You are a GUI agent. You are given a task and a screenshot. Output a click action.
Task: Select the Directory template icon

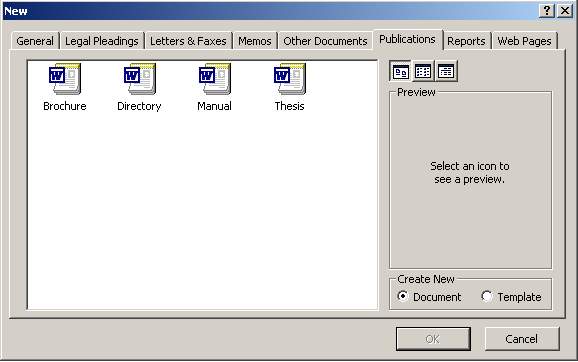pos(139,79)
